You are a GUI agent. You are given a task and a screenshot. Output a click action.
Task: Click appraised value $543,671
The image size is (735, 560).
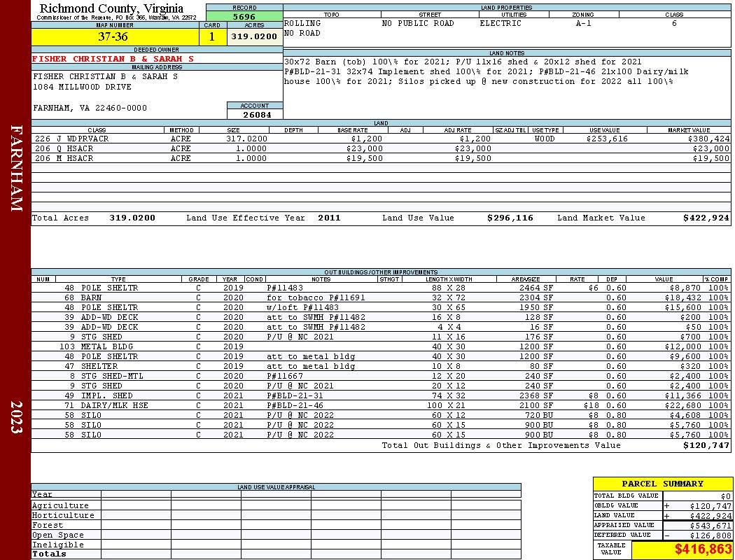pos(710,526)
